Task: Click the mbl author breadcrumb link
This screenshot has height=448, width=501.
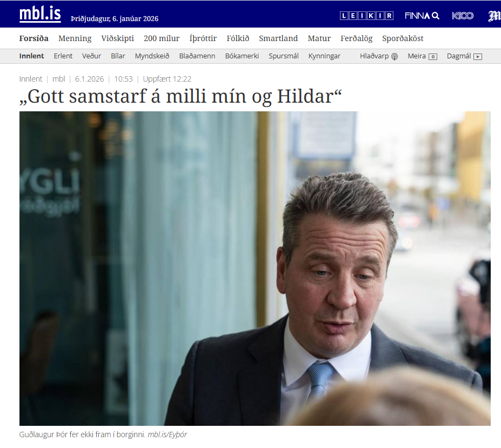Action: 59,79
